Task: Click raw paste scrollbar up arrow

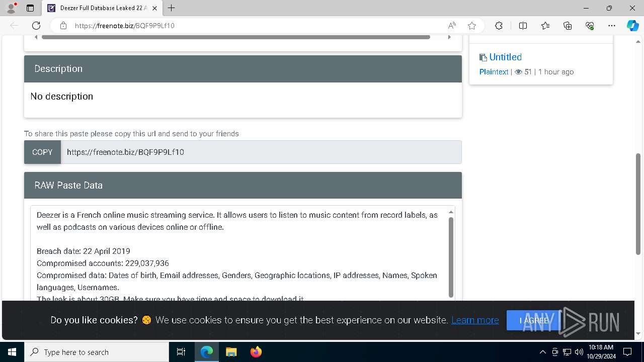Action: click(x=451, y=212)
